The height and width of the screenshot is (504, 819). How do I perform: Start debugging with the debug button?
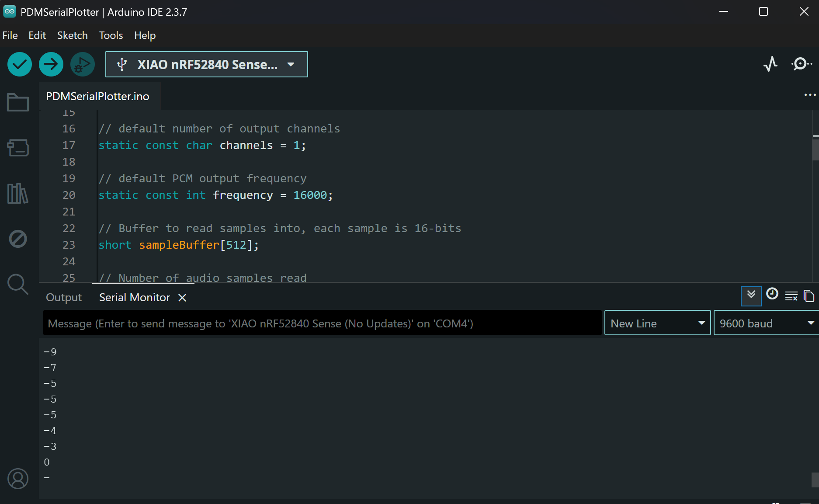click(x=83, y=64)
